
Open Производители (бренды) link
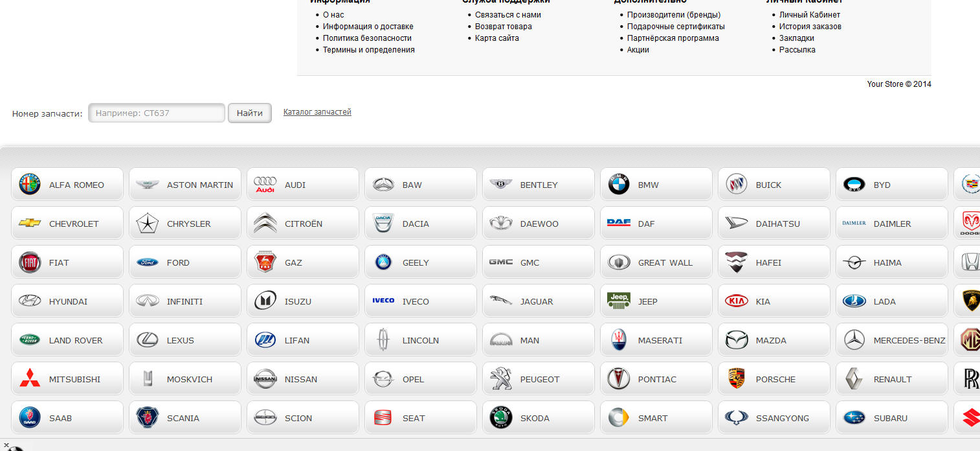(674, 15)
